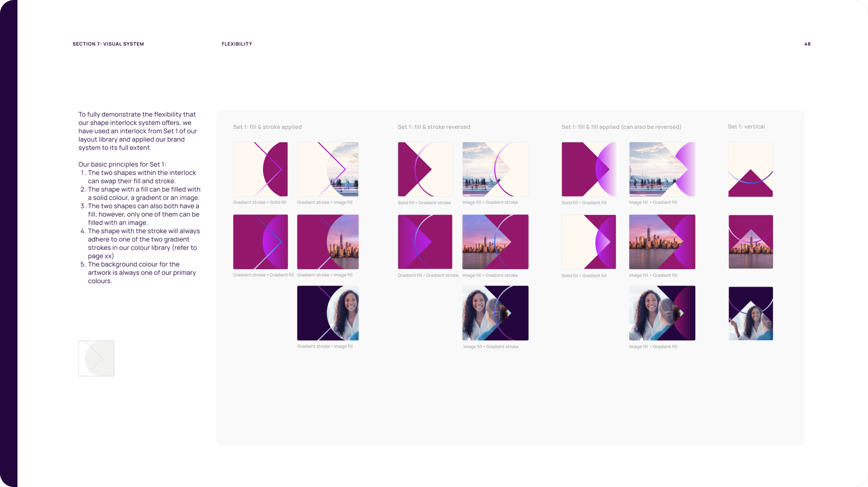The height and width of the screenshot is (487, 868).
Task: Click the Gradient stroke + Gradient fill artwork
Action: coord(260,242)
